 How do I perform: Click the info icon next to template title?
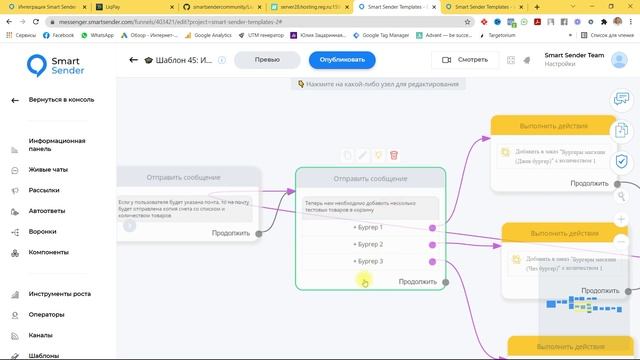click(222, 60)
